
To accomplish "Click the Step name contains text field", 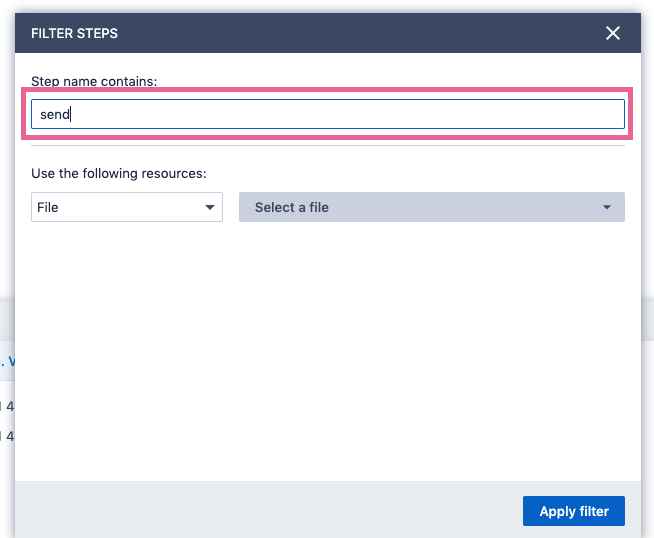I will (x=328, y=114).
